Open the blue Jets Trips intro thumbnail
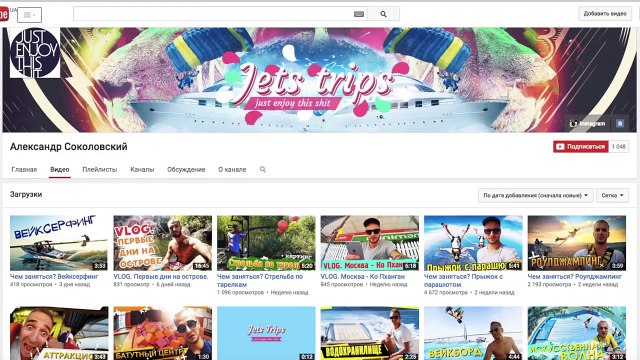The height and width of the screenshot is (360, 640). [x=266, y=333]
